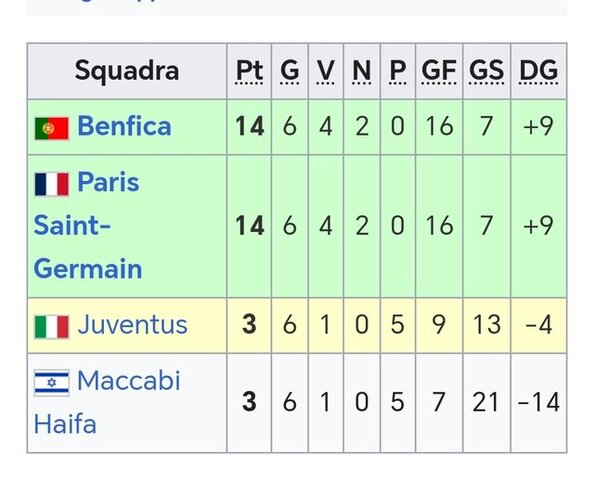Image resolution: width=594 pixels, height=480 pixels.
Task: Click the G column header abbreviation
Action: pyautogui.click(x=290, y=70)
